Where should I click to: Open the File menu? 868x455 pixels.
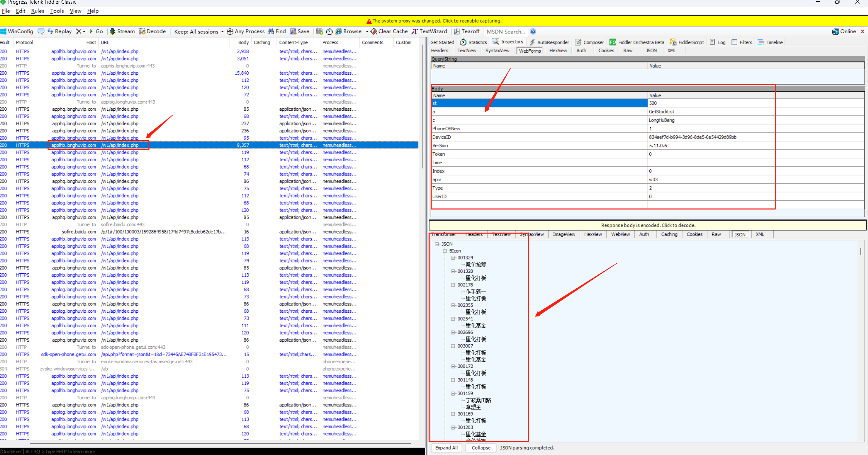(6, 11)
